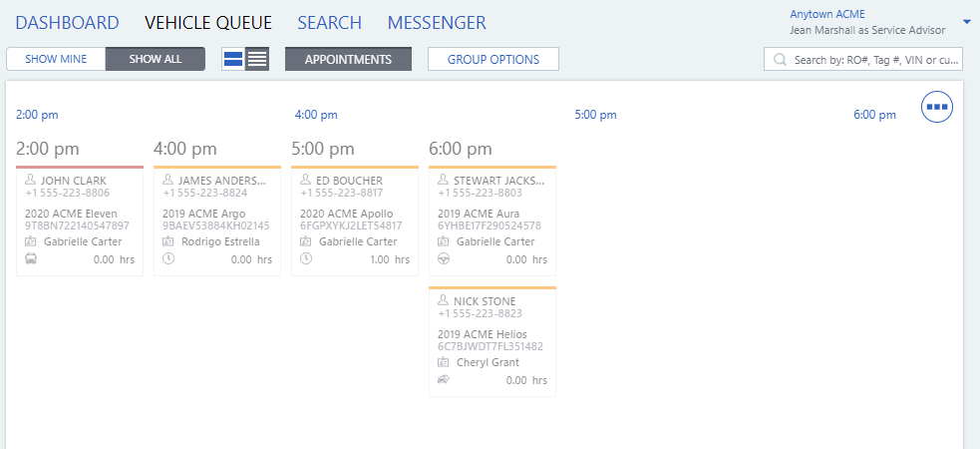
Task: Switch to the card view layout
Action: pos(233,59)
